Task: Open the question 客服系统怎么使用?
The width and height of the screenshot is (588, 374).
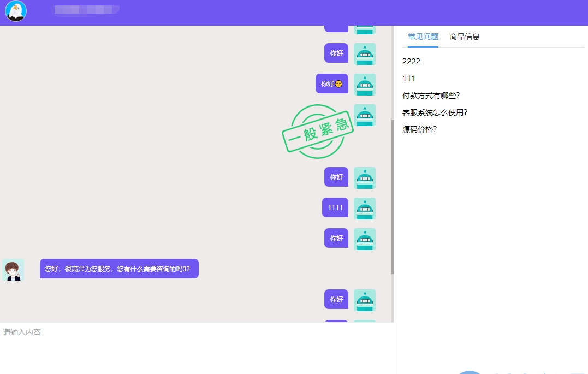Action: pos(435,112)
